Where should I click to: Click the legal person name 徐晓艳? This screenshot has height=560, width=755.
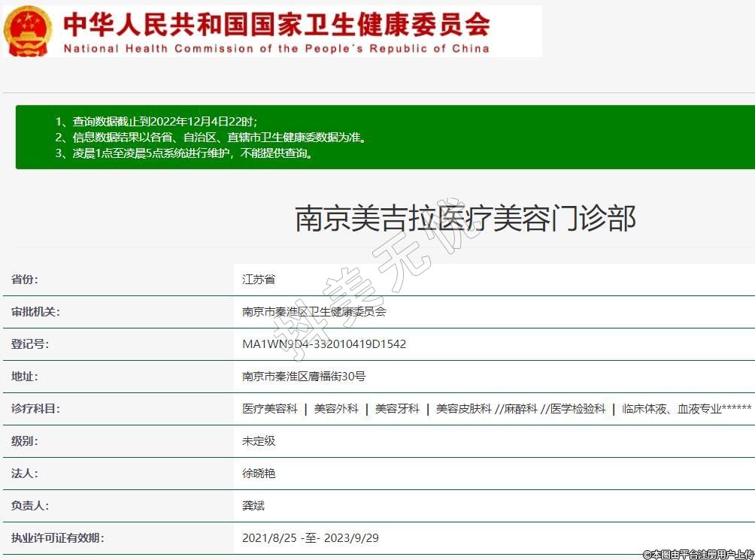pyautogui.click(x=259, y=474)
